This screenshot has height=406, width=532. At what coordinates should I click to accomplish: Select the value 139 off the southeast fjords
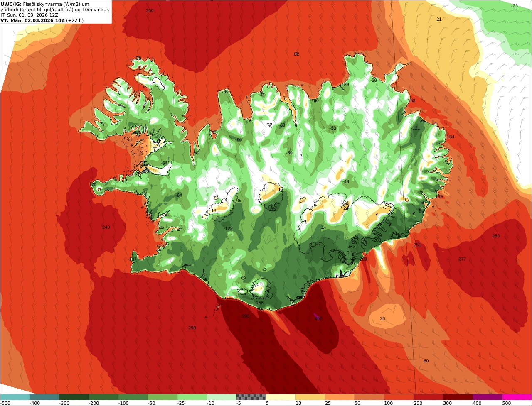click(x=439, y=196)
